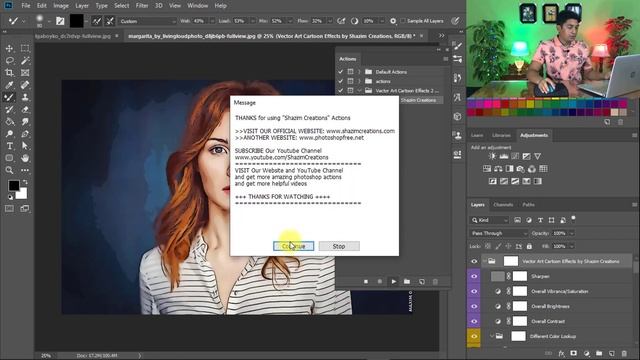This screenshot has height=360, width=640.
Task: Collapse the Different Color Lookup group
Action: click(x=492, y=336)
